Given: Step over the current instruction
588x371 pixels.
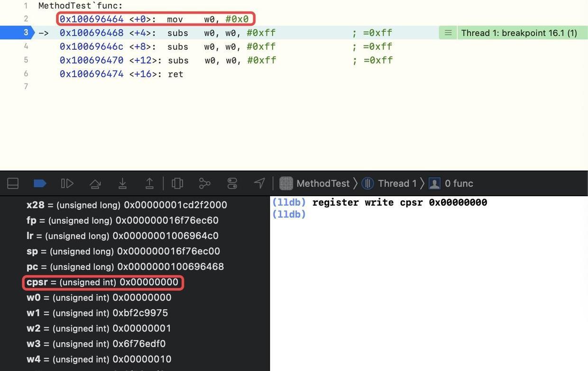Looking at the screenshot, I should pyautogui.click(x=95, y=183).
